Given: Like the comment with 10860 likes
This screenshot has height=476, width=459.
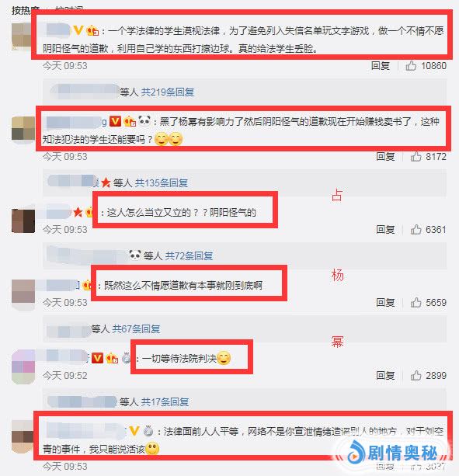Looking at the screenshot, I should pos(411,65).
